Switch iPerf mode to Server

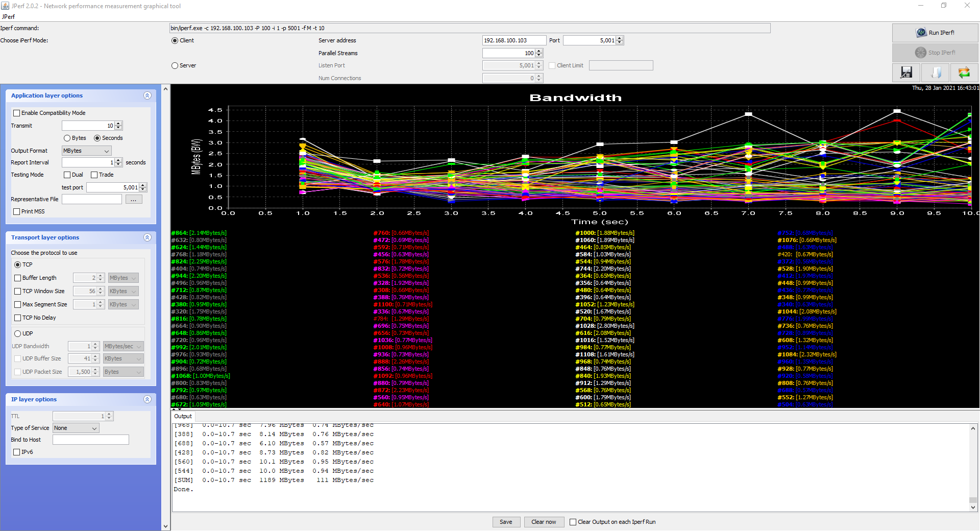pos(175,65)
